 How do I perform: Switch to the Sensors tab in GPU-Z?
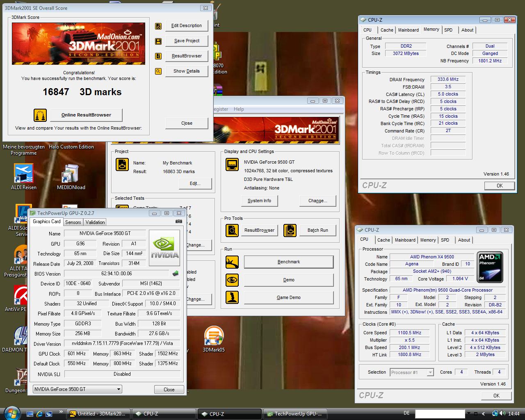73,222
